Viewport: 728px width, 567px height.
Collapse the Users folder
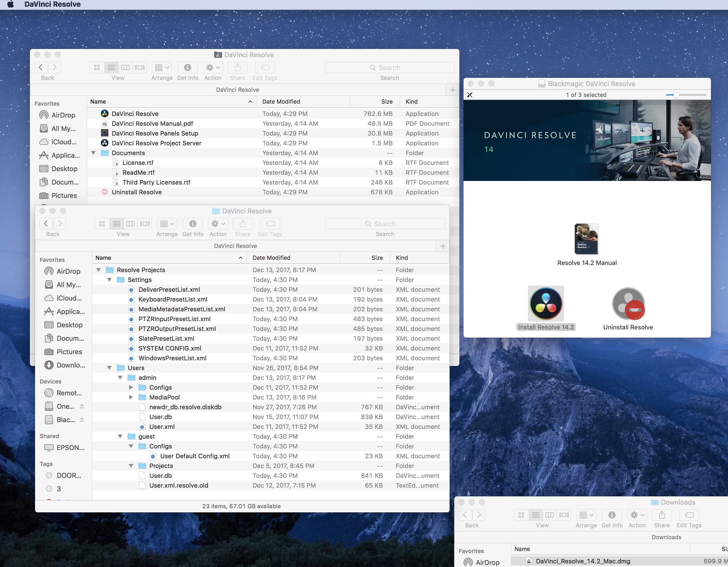(109, 368)
